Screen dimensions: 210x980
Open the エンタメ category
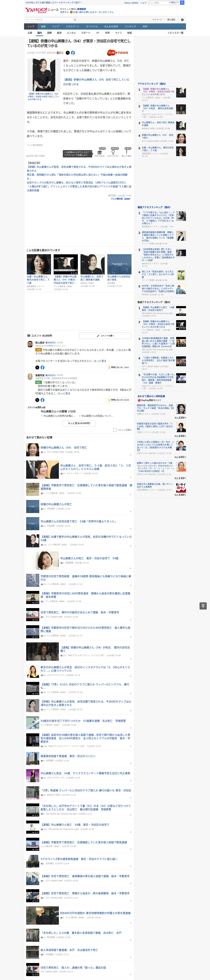(71, 33)
